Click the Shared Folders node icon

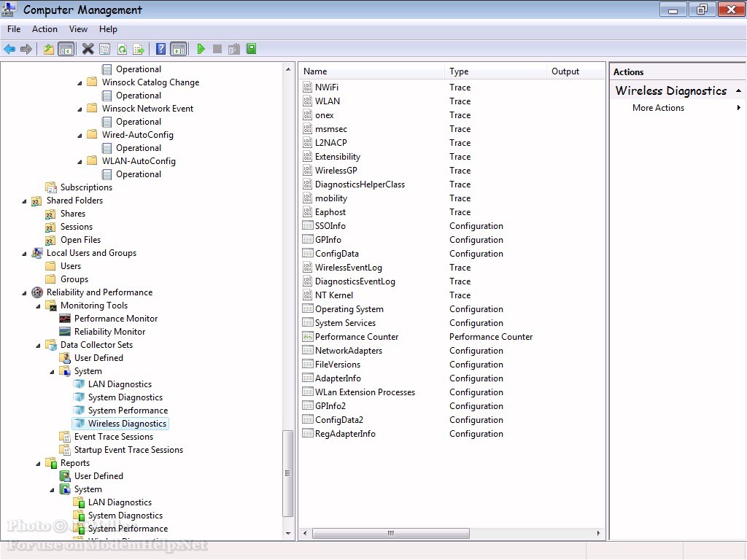coord(36,201)
